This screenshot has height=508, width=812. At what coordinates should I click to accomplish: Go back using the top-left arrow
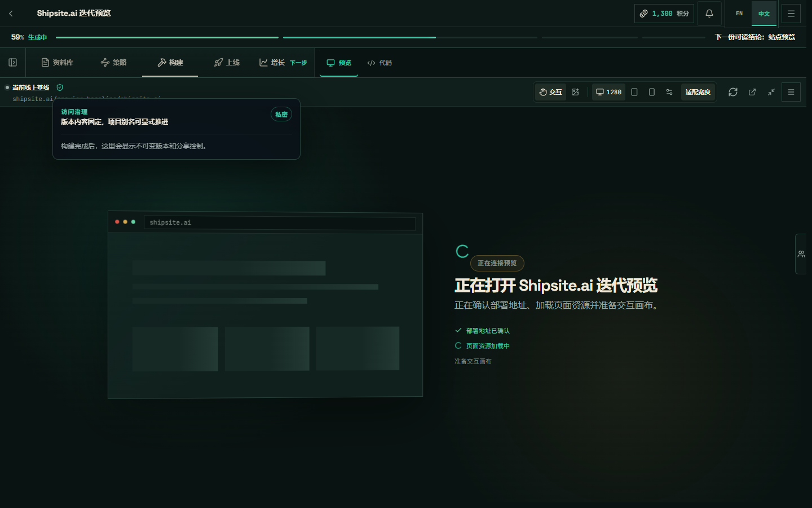pos(11,14)
